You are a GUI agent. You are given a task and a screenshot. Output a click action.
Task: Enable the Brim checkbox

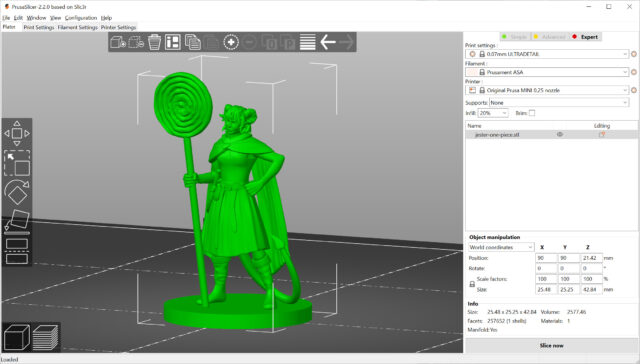point(532,113)
